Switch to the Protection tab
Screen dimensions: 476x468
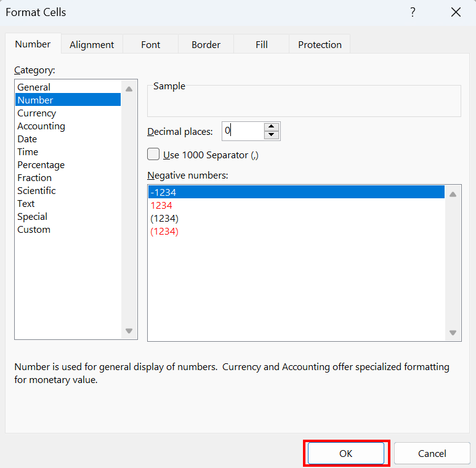point(320,44)
